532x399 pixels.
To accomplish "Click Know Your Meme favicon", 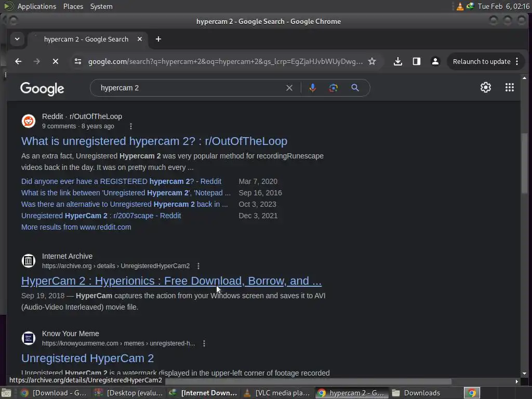I will [x=29, y=338].
